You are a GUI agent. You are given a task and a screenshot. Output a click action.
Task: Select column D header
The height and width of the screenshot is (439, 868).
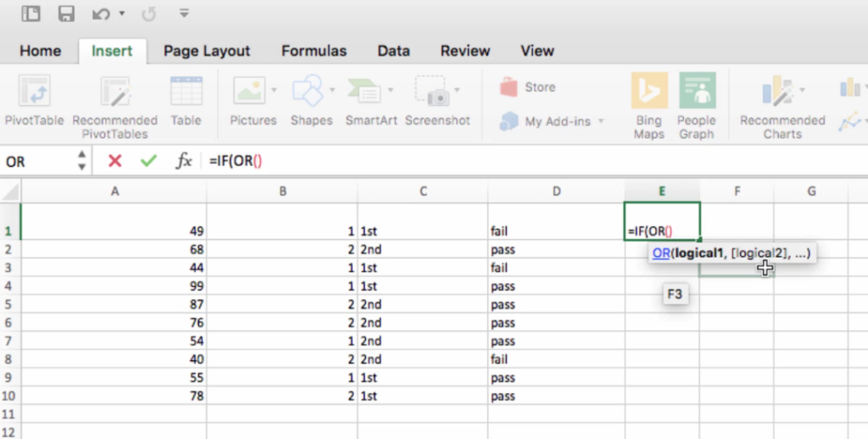(x=556, y=192)
